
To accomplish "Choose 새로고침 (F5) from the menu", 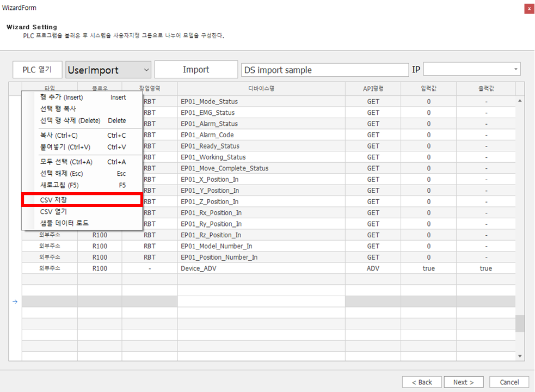I will click(82, 185).
